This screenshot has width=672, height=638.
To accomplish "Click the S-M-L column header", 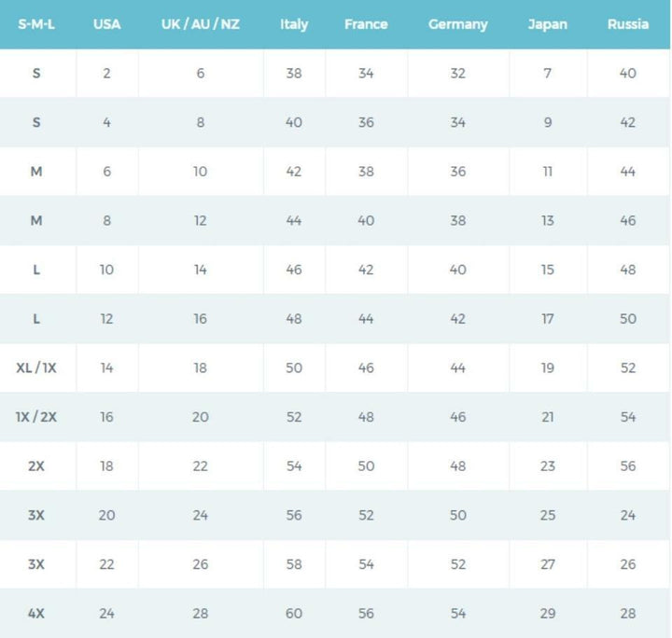I will (36, 24).
